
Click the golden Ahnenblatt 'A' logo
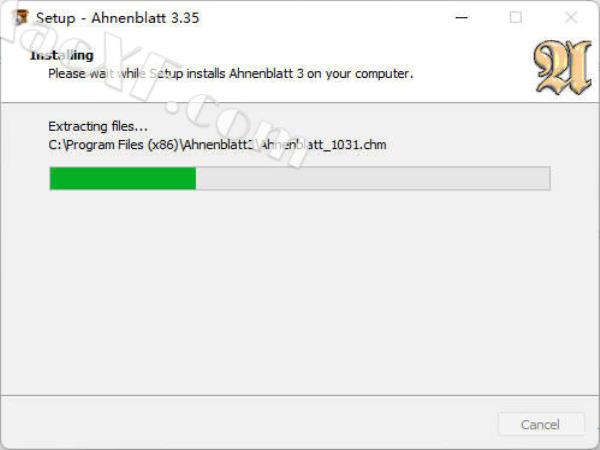pos(562,67)
